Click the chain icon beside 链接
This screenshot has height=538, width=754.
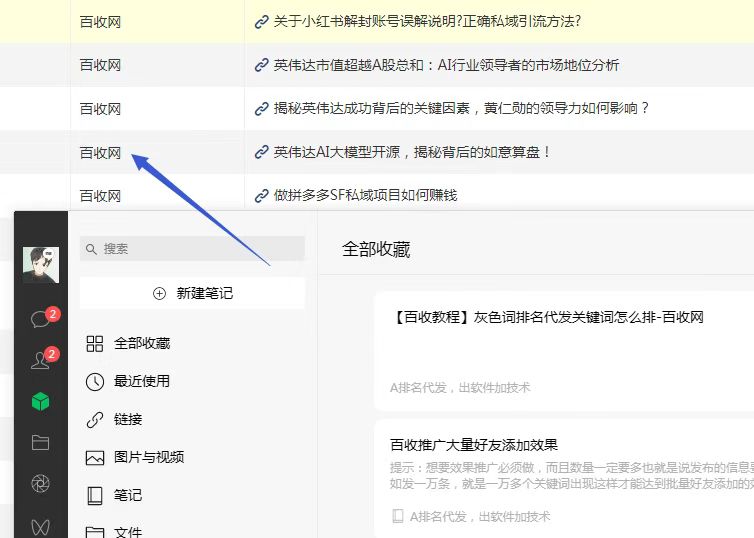[x=95, y=419]
